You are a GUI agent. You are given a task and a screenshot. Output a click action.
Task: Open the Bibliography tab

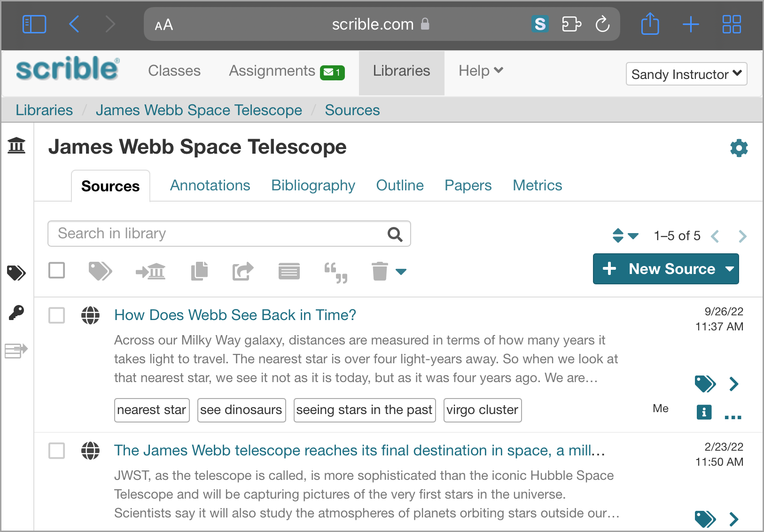[313, 186]
